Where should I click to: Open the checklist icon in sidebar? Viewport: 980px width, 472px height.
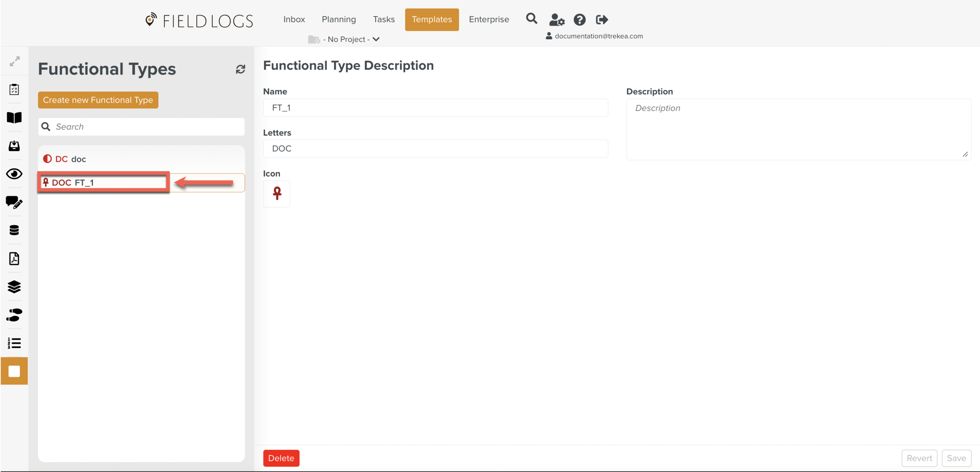(14, 89)
